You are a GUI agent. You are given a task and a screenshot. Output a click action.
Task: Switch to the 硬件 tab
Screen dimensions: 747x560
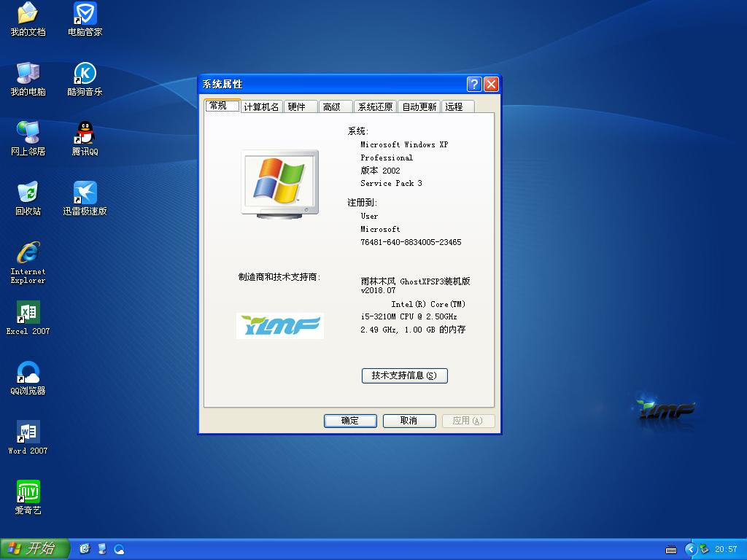300,106
